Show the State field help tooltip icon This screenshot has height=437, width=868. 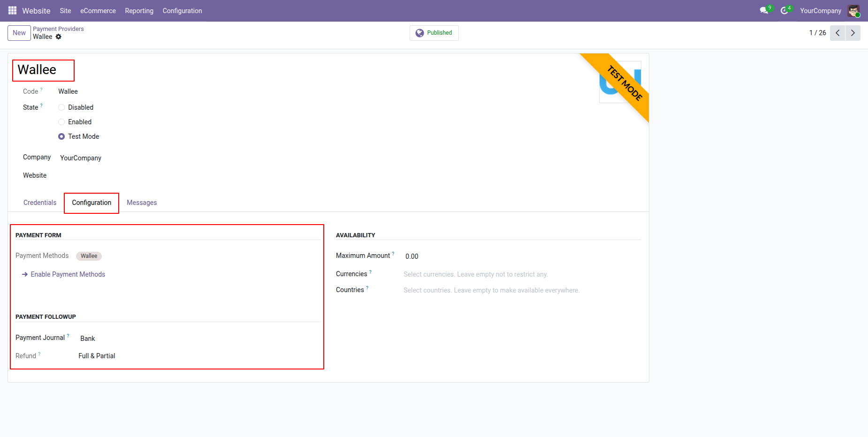[x=41, y=105]
